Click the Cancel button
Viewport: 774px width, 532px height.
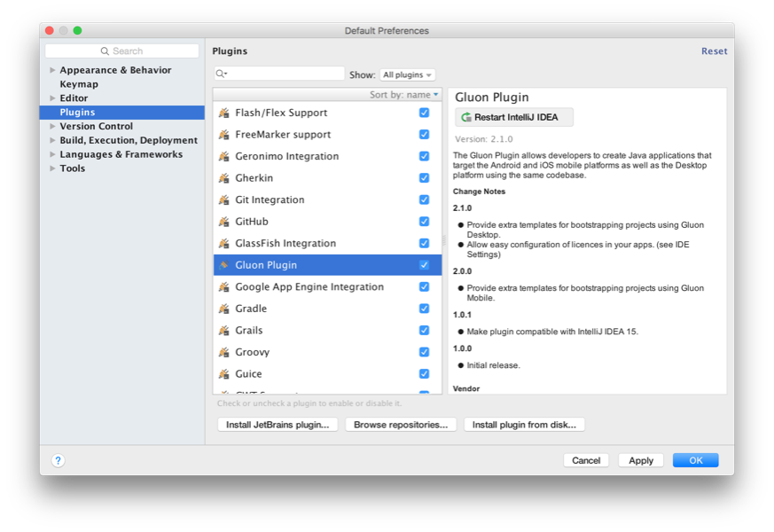coord(586,460)
